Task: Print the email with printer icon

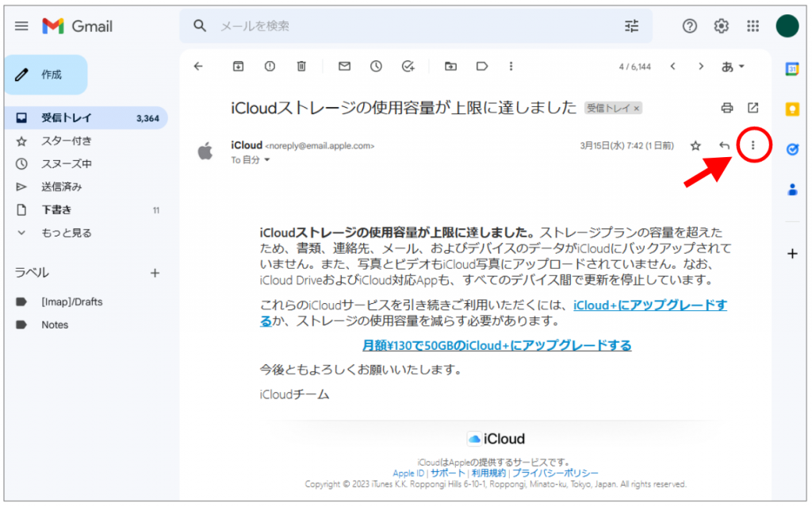Action: click(726, 108)
